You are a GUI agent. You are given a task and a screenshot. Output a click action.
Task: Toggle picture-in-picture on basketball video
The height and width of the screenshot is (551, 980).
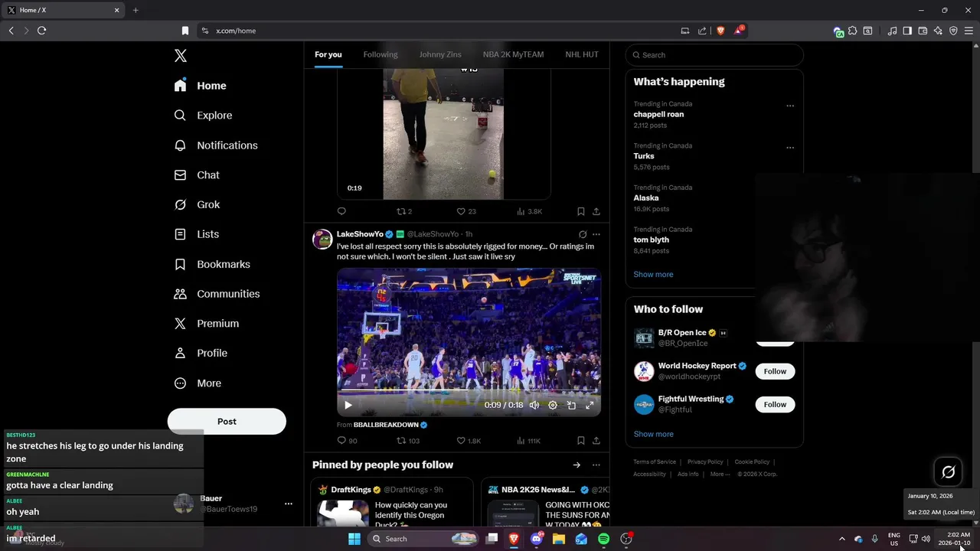(571, 406)
